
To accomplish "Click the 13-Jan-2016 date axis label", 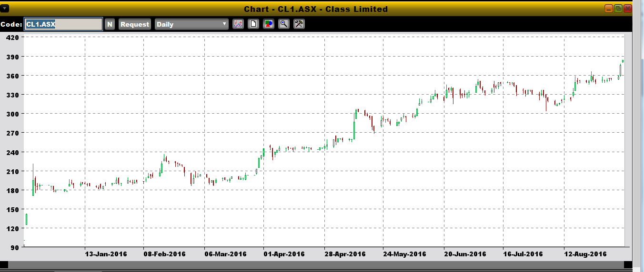I will pyautogui.click(x=106, y=254).
